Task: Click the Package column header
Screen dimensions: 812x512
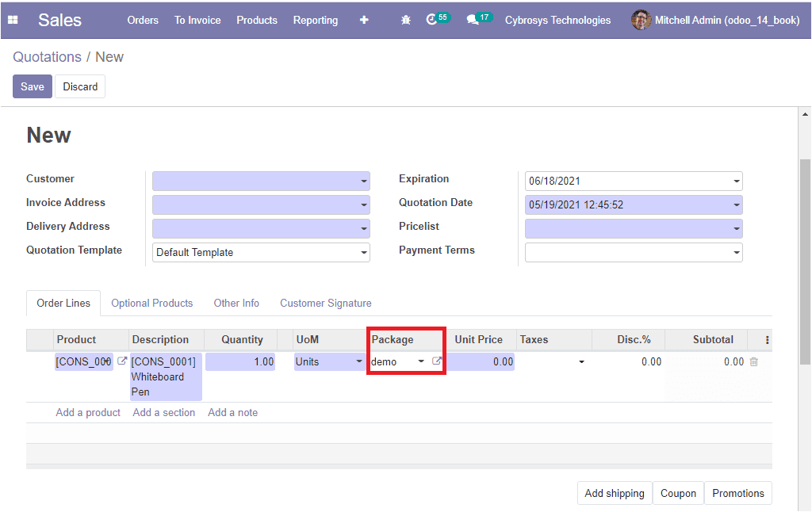Action: tap(393, 339)
